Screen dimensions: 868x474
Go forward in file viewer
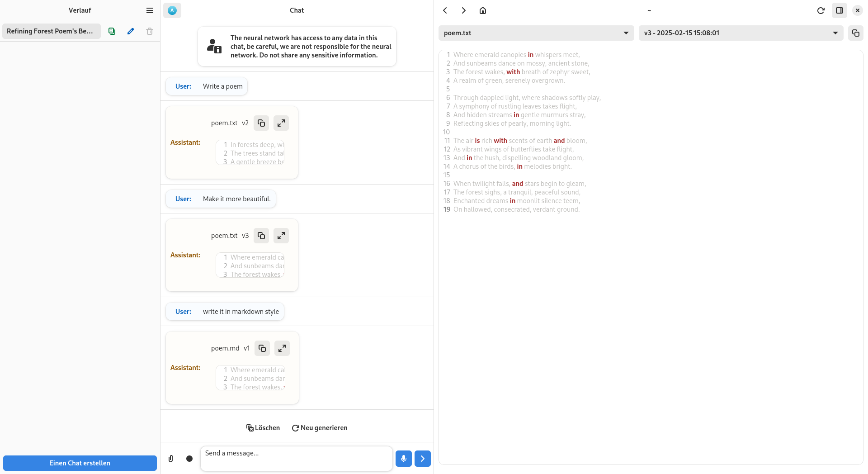point(464,10)
